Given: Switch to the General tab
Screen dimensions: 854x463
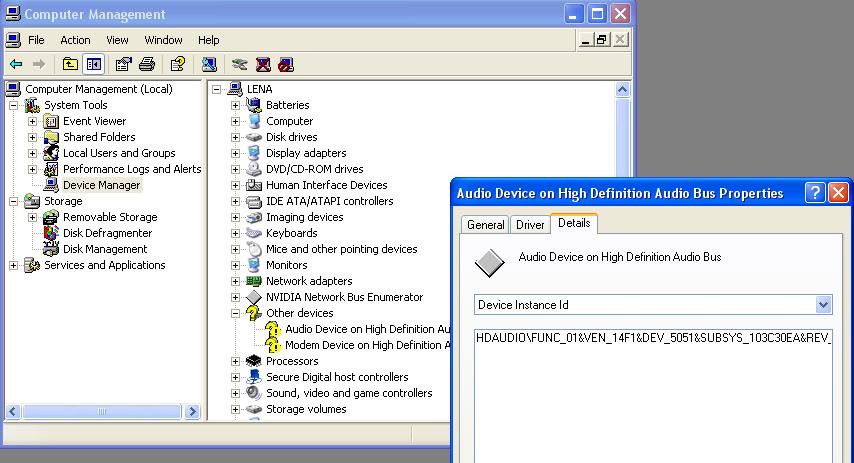Looking at the screenshot, I should pyautogui.click(x=485, y=224).
